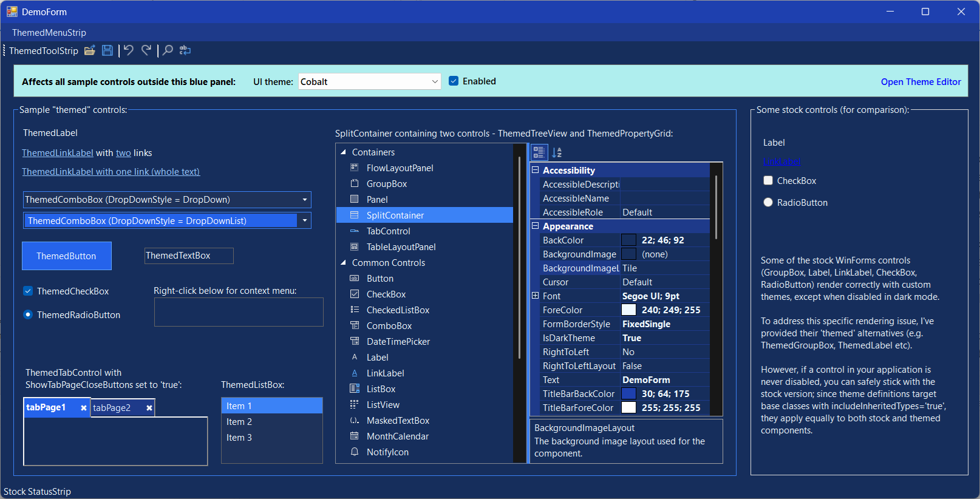Click the TabControl icon in tree
The width and height of the screenshot is (980, 499).
tap(355, 231)
